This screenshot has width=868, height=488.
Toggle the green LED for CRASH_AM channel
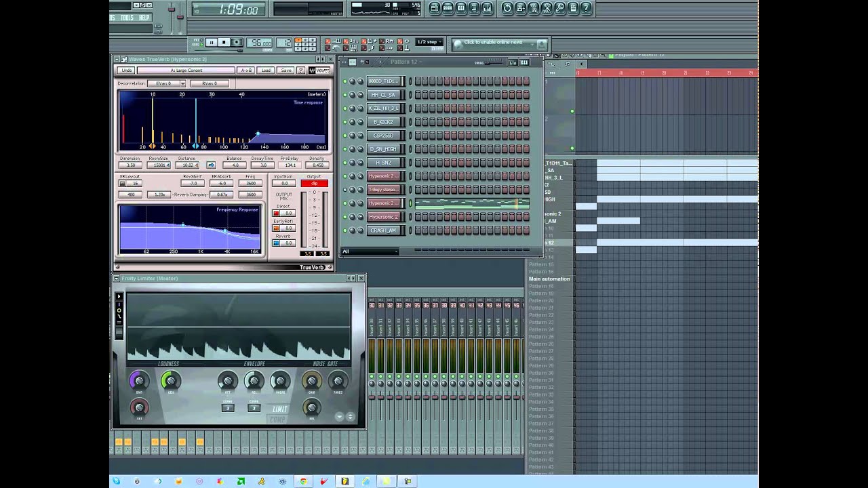pyautogui.click(x=344, y=230)
